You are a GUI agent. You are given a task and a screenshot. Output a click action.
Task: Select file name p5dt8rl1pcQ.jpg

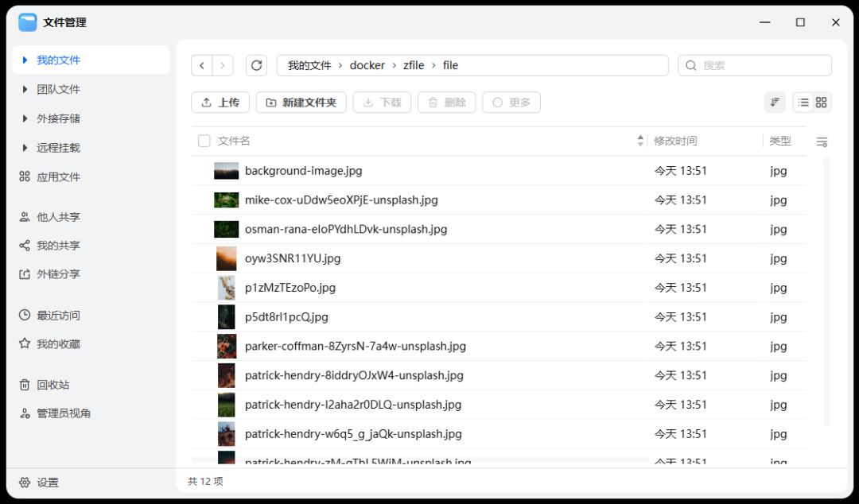286,316
